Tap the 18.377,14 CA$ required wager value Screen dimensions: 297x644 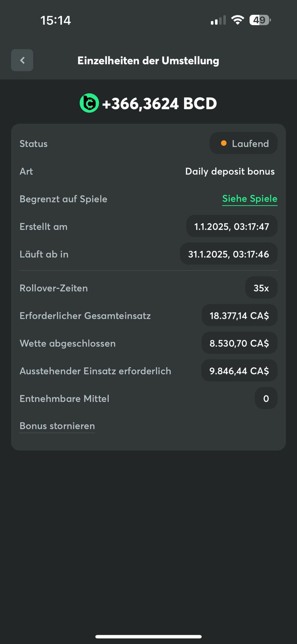tap(239, 315)
